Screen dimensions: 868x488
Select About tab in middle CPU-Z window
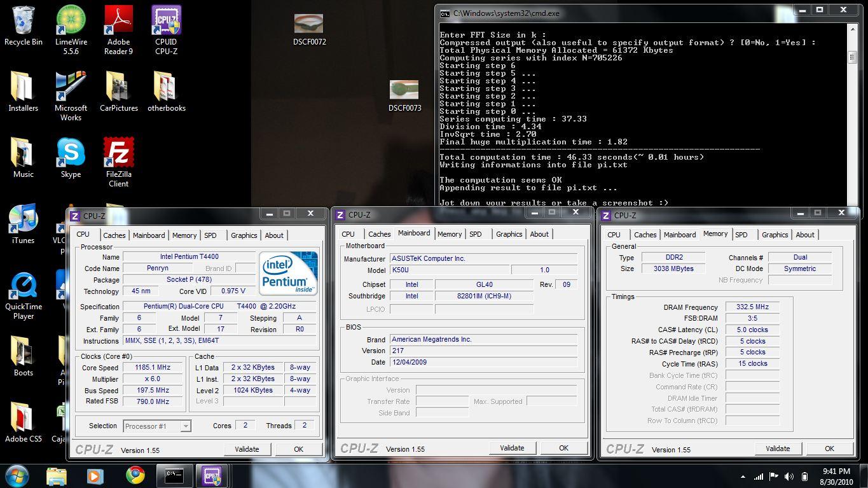(x=539, y=234)
